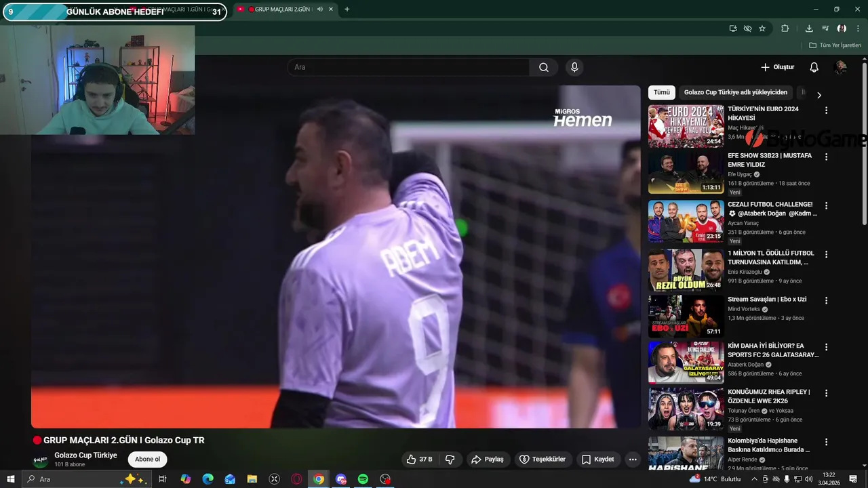Viewport: 868px width, 488px height.
Task: Click the main video player
Action: [336, 256]
